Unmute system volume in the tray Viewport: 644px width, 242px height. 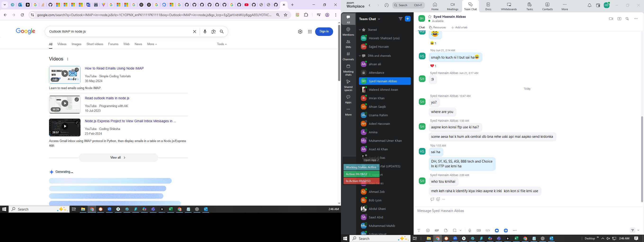coord(608,238)
